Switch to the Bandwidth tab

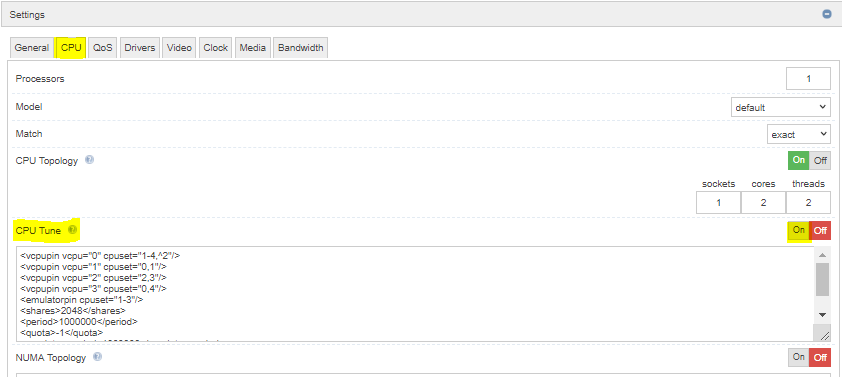point(301,47)
